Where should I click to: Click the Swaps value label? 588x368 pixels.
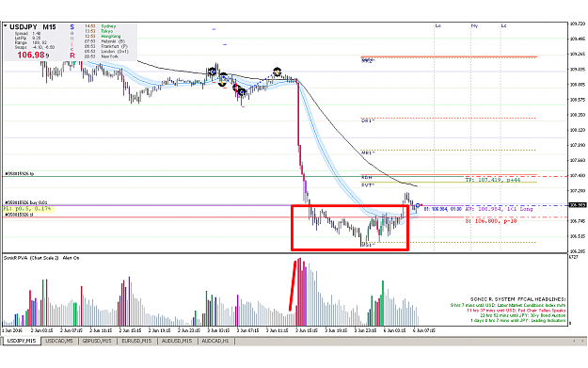[35, 47]
